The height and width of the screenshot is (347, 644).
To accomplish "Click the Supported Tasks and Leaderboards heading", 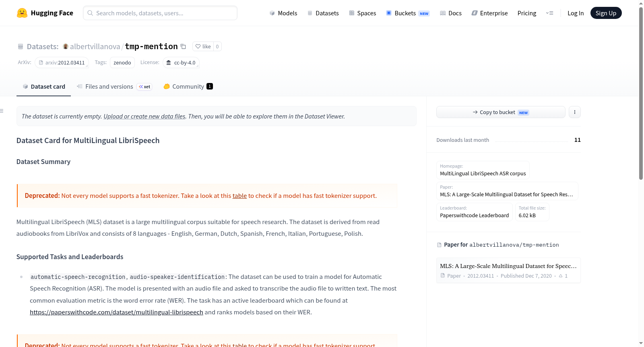I will 70,257.
